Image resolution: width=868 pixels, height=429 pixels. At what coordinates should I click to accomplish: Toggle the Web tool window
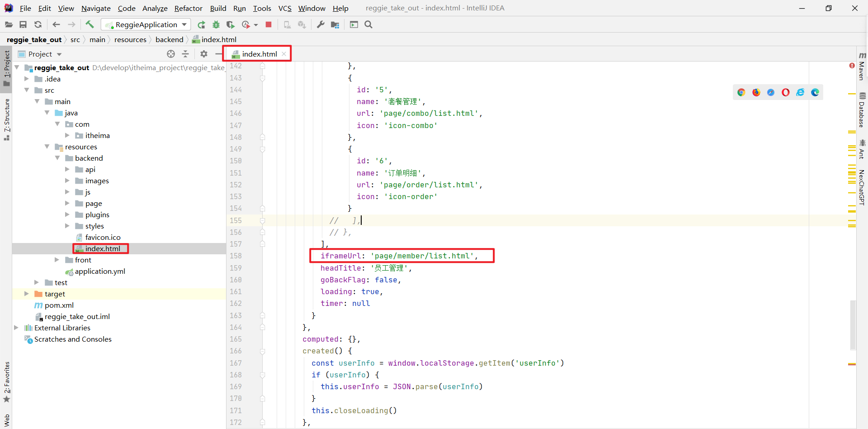pos(6,421)
